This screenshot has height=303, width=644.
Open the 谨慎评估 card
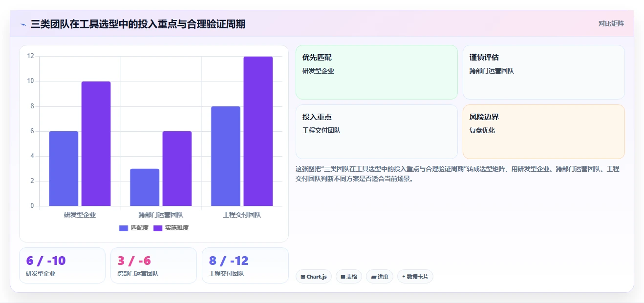(544, 72)
